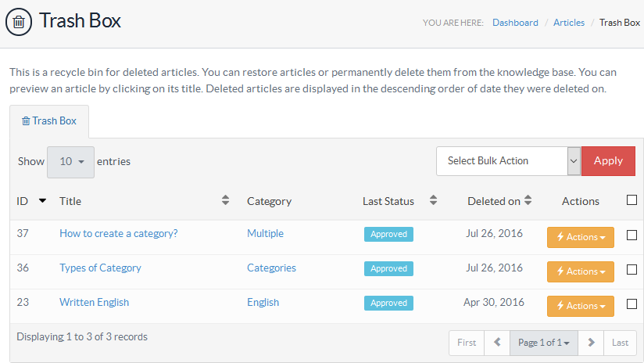
Task: Go to previous page arrow
Action: (496, 343)
